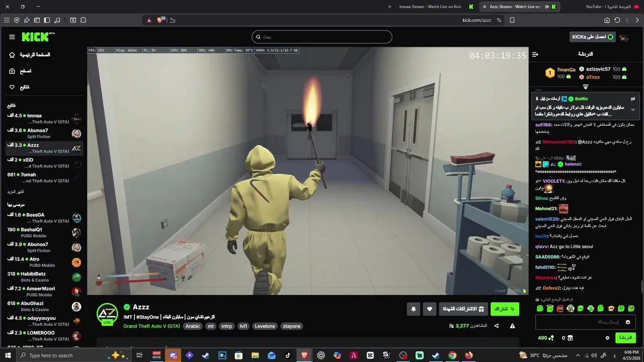Click the kick.com/azzz address text

[x=476, y=20]
